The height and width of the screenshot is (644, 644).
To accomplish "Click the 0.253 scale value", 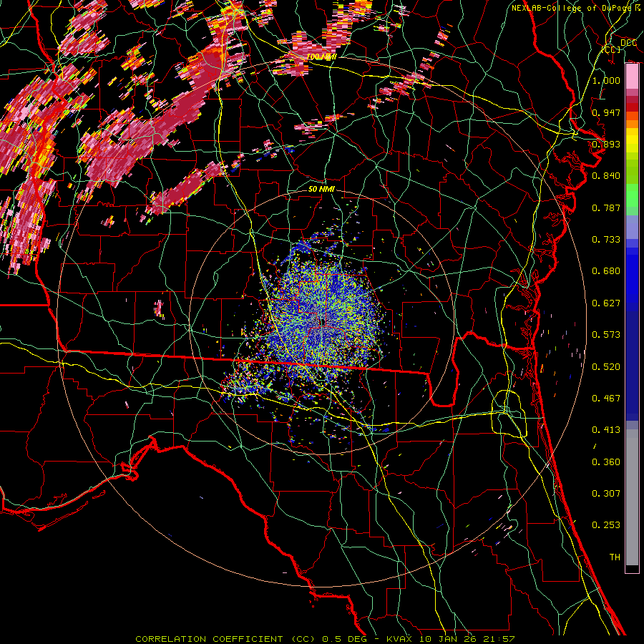I will pos(606,525).
